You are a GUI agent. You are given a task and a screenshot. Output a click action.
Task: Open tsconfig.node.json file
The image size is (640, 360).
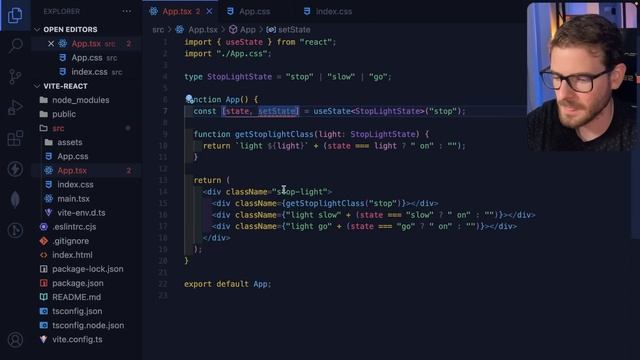pos(88,325)
